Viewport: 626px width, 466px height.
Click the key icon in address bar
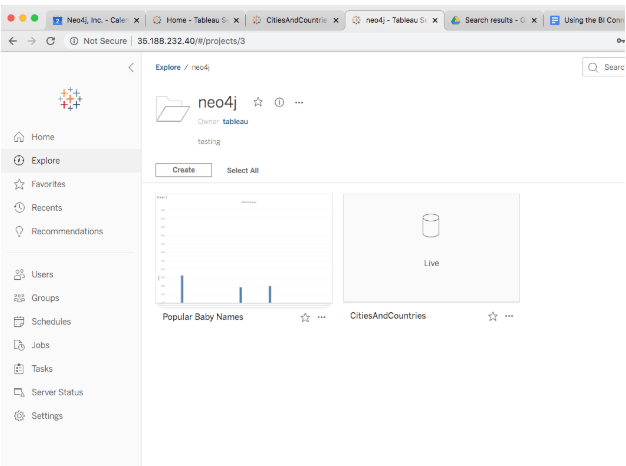click(x=620, y=41)
